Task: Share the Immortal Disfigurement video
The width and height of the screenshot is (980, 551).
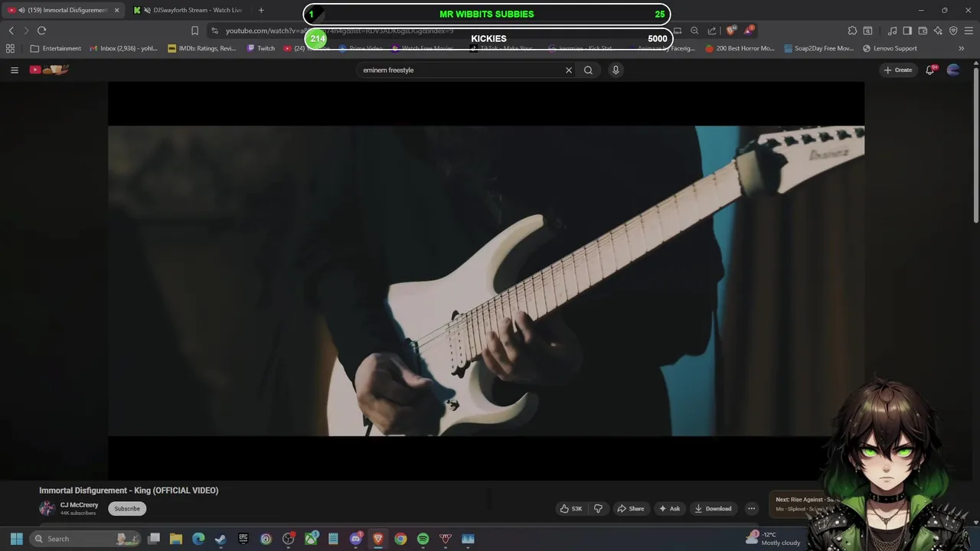Action: (631, 508)
